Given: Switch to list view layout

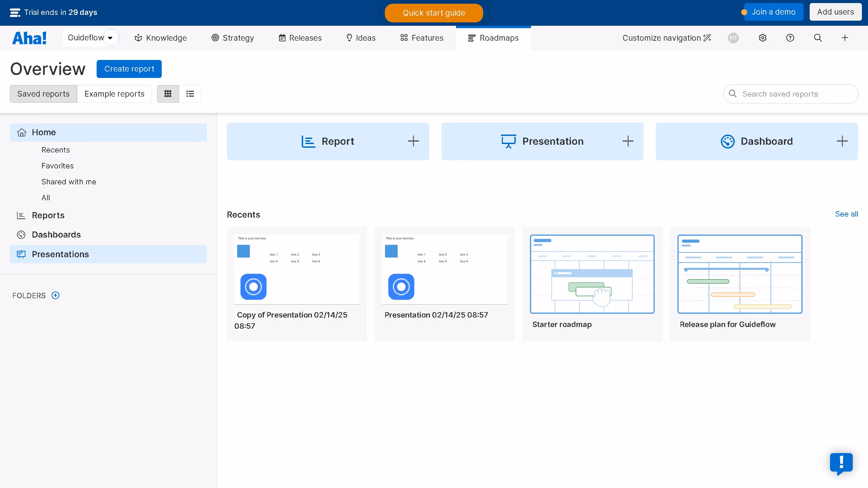Looking at the screenshot, I should 190,94.
